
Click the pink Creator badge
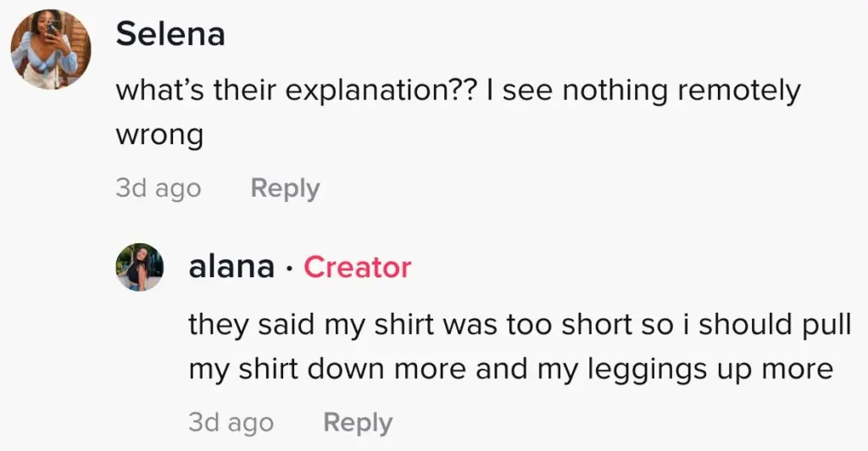(x=357, y=267)
